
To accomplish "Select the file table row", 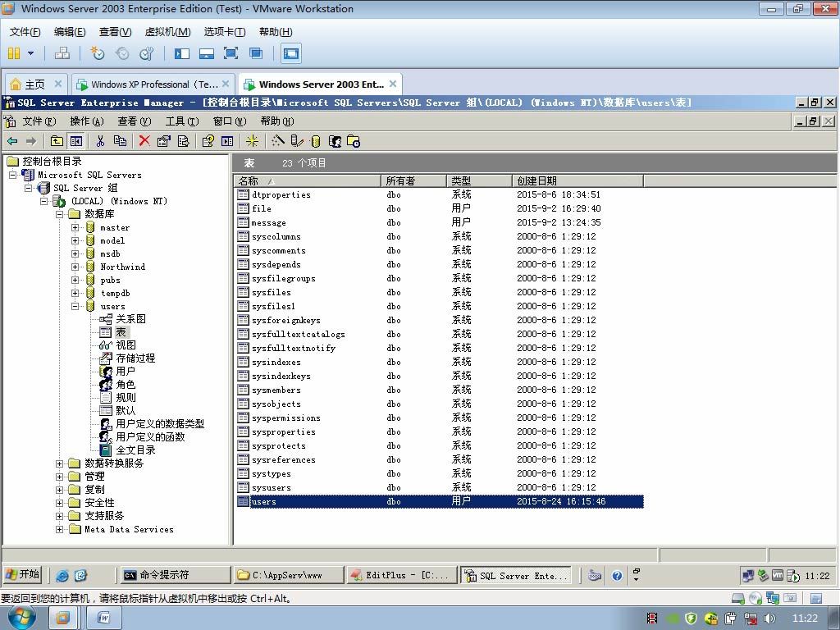I will [440, 208].
